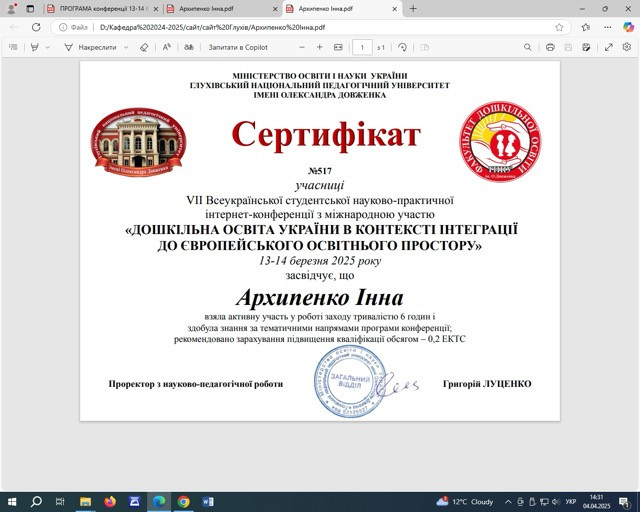Open the weather widget 12°C Cloudy

point(464,502)
